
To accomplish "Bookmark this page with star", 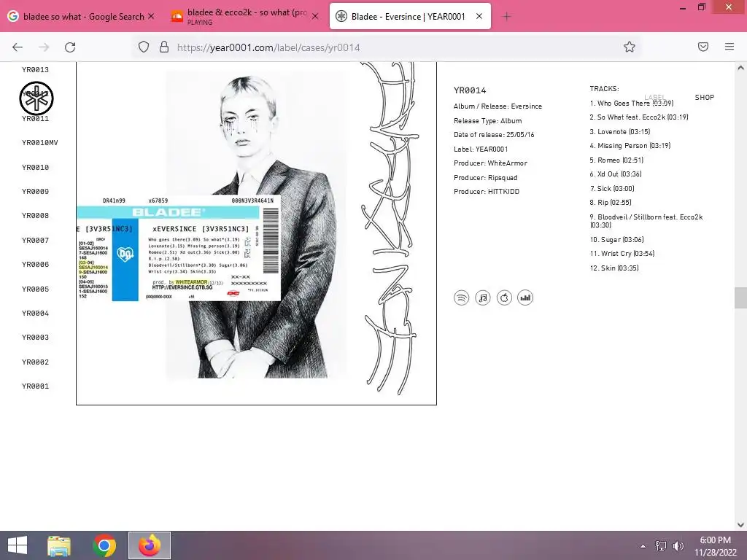I will [x=630, y=47].
